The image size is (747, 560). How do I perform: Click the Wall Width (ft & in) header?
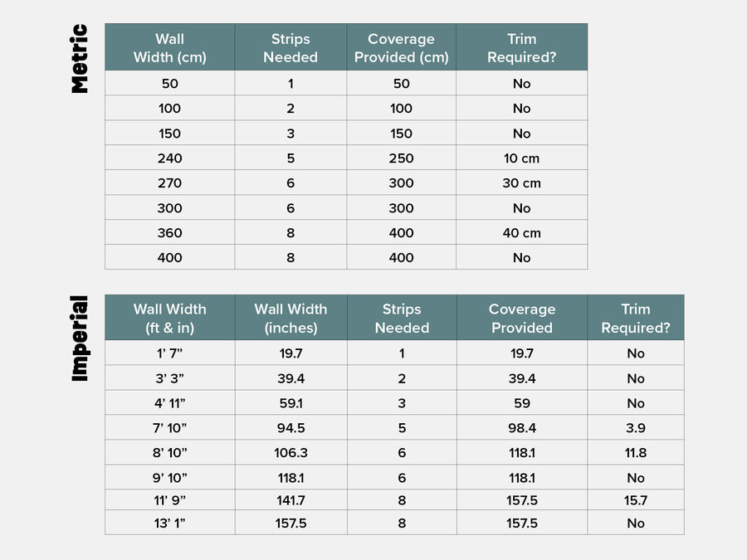(x=169, y=318)
